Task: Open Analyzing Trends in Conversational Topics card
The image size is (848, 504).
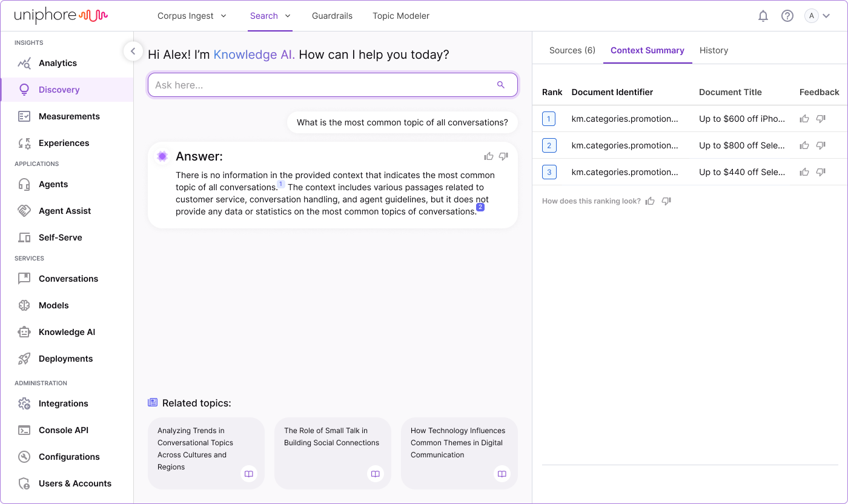Action: click(x=195, y=448)
